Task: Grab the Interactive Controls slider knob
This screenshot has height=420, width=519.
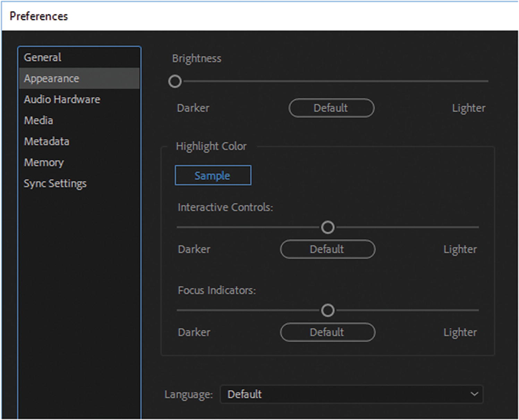Action: pos(327,228)
